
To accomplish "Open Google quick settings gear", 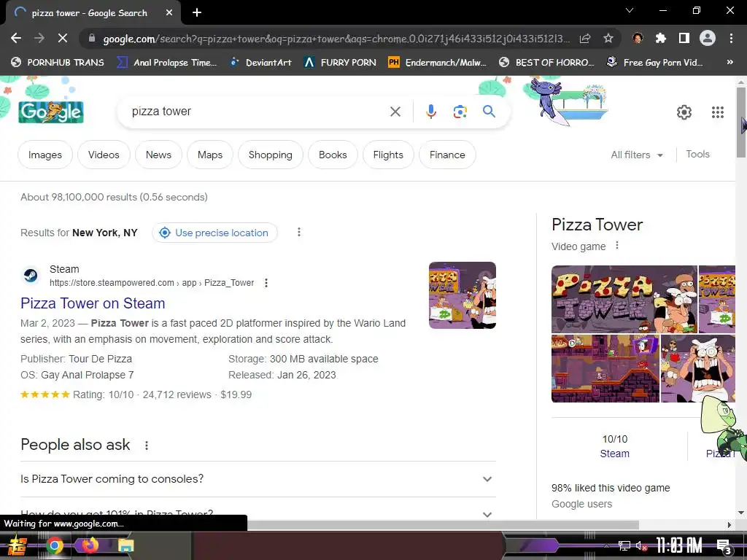I will [x=684, y=112].
